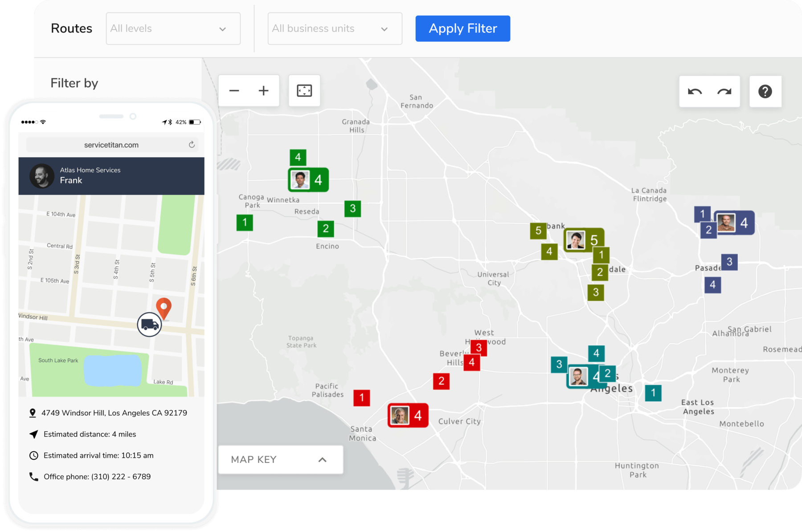
Task: Select the green technician marker near Winnetka
Action: [x=308, y=180]
